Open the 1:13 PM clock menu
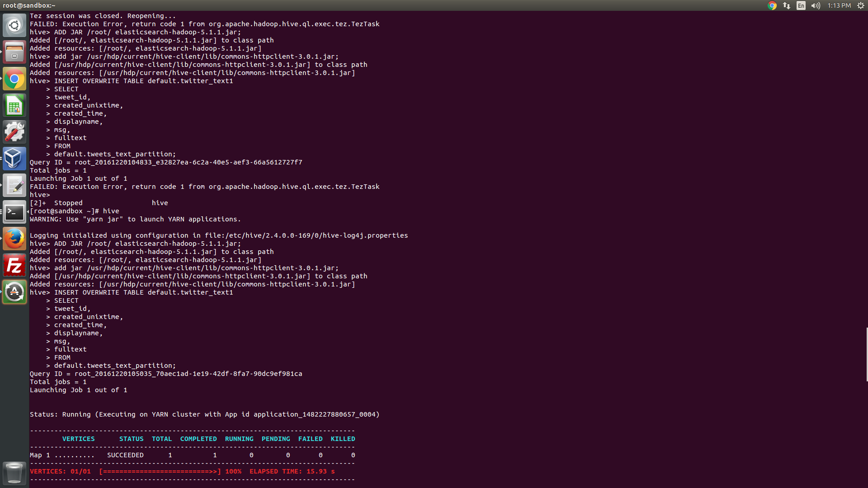 click(x=839, y=5)
